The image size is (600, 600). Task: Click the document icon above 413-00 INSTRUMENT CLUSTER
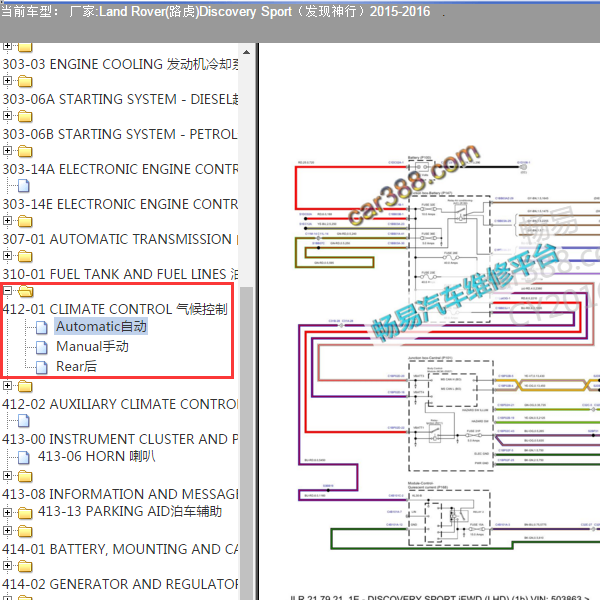tap(24, 421)
